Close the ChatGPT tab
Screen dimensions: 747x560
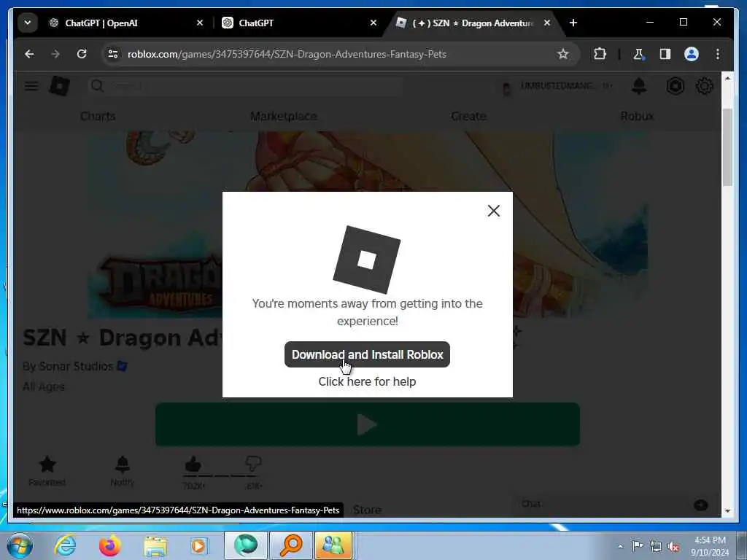[373, 23]
